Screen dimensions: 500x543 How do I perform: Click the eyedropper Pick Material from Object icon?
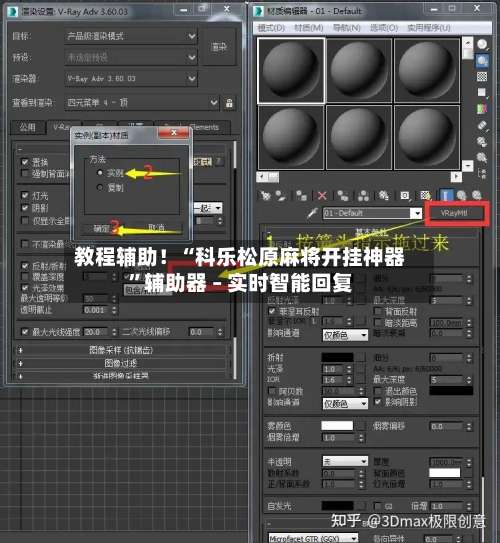click(312, 213)
